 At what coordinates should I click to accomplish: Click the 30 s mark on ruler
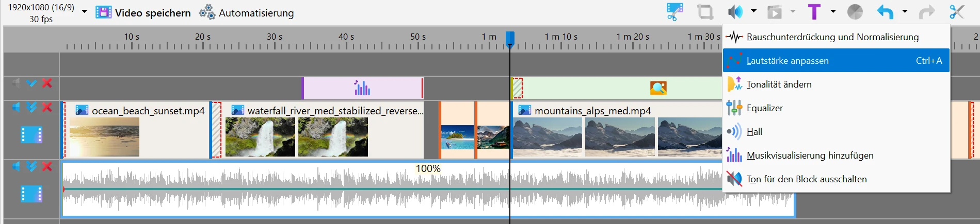pyautogui.click(x=275, y=37)
